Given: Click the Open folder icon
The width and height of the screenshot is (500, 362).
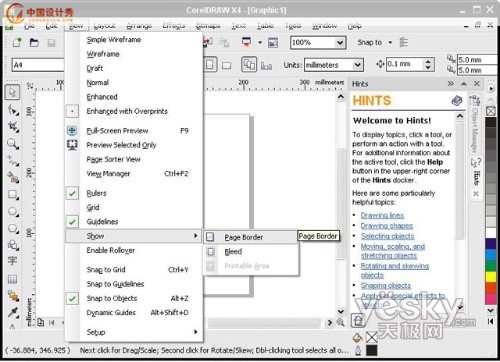Looking at the screenshot, I should coord(34,43).
